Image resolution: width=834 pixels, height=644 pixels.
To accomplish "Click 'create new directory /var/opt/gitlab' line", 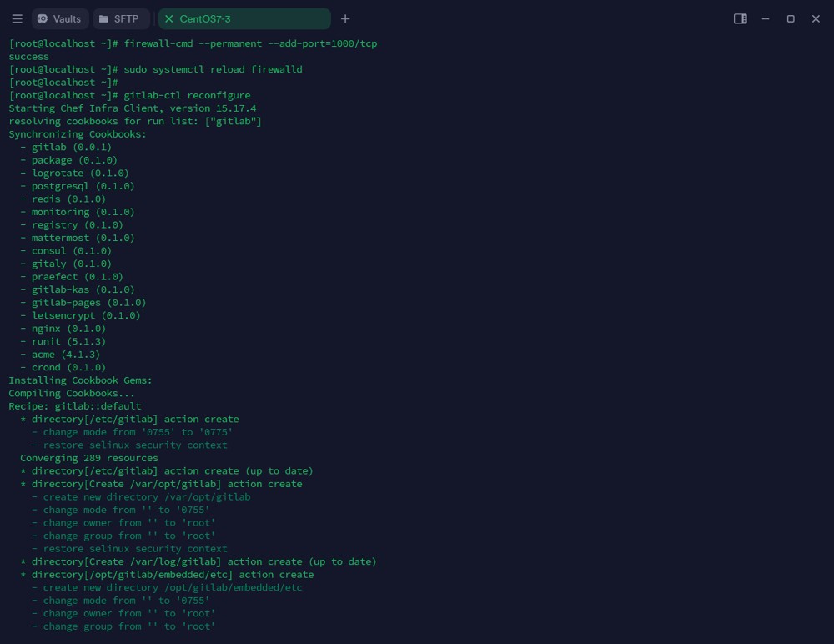I will pyautogui.click(x=147, y=496).
